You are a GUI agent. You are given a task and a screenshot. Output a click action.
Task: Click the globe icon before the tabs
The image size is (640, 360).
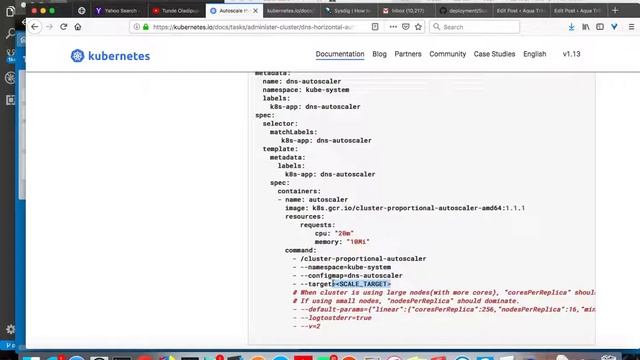[82, 11]
